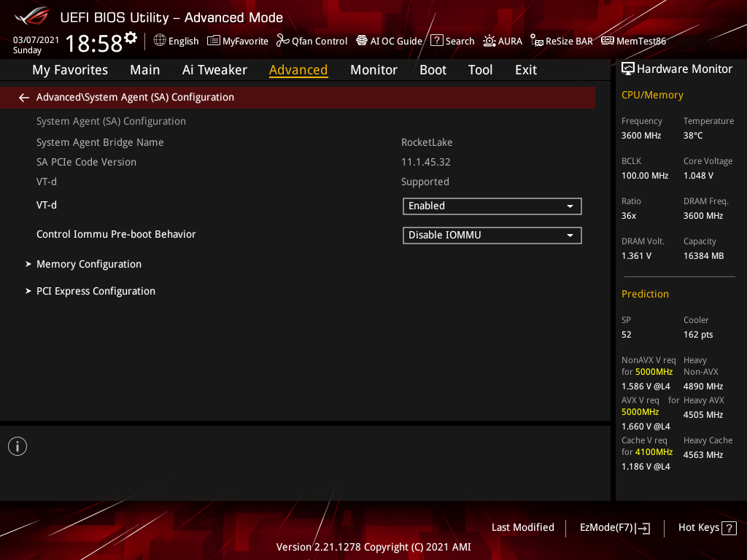Click 1.186 V @L4 value
Image resolution: width=747 pixels, height=560 pixels.
(646, 467)
